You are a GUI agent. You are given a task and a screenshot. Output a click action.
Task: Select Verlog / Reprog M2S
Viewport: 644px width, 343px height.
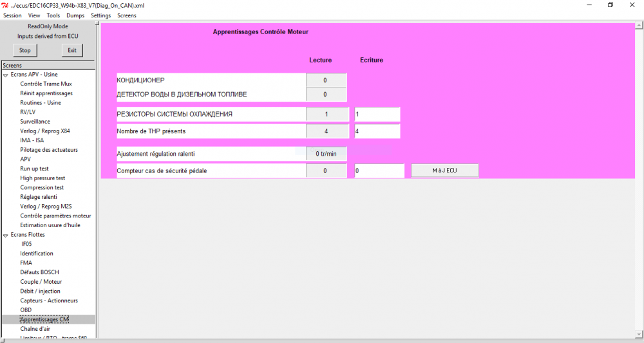[46, 207]
